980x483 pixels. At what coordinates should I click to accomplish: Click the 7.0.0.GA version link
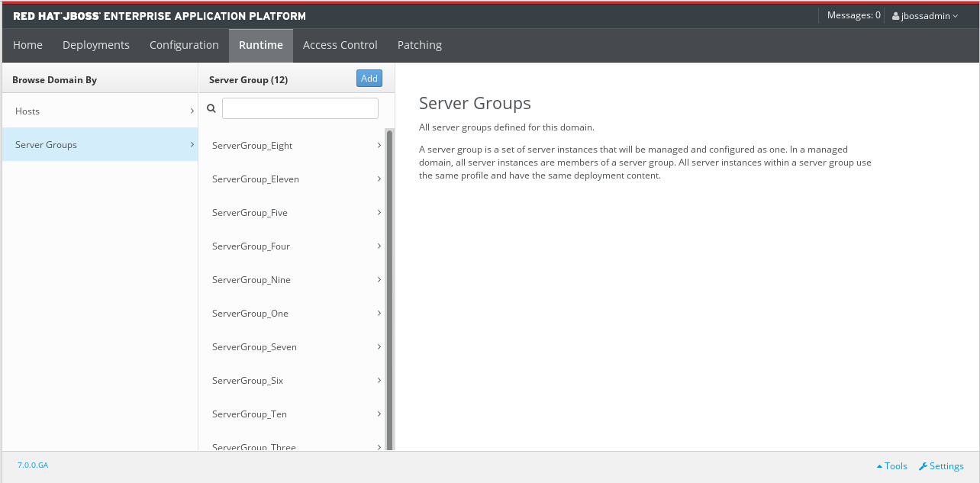click(x=33, y=465)
